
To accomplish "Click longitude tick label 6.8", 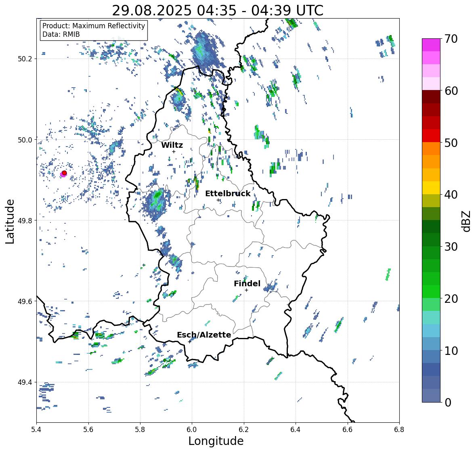I will pos(399,430).
